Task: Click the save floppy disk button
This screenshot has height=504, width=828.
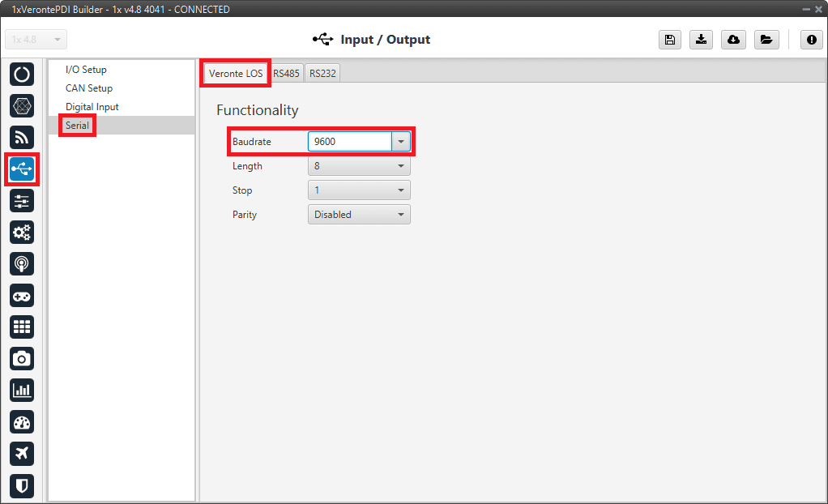Action: [x=669, y=40]
